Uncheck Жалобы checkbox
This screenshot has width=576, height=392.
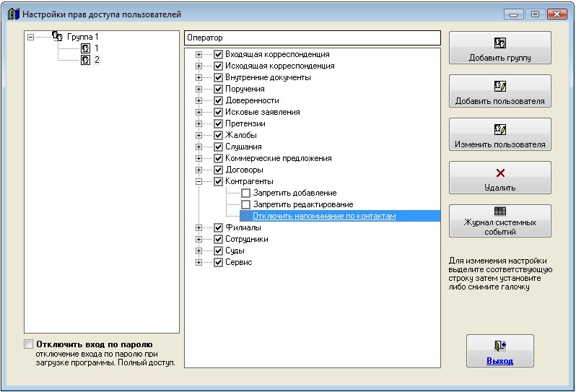pyautogui.click(x=218, y=135)
